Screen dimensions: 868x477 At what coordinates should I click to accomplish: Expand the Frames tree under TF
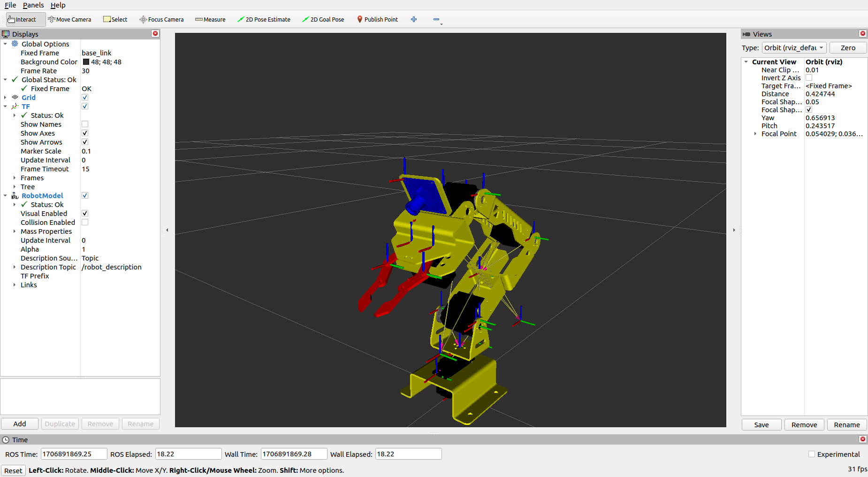(x=15, y=177)
